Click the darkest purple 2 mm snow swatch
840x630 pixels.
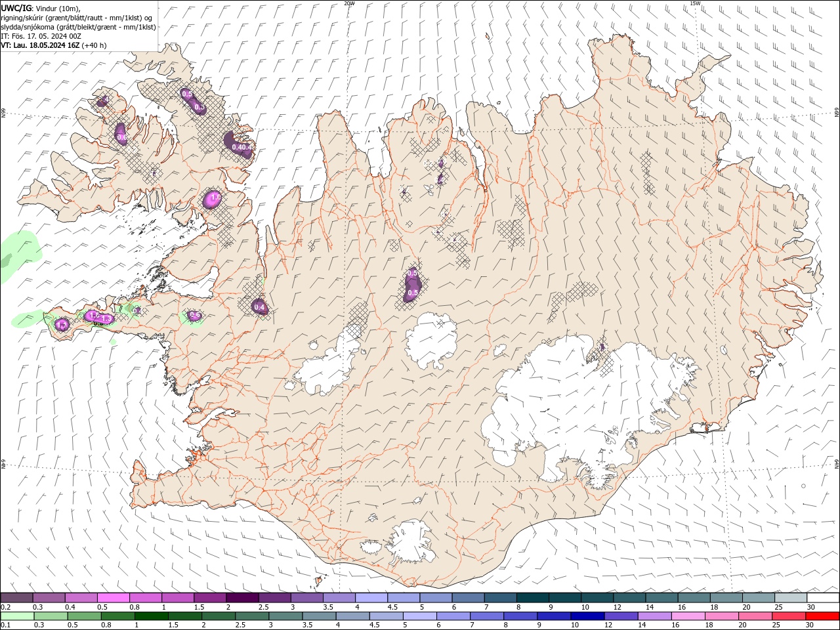[241, 598]
